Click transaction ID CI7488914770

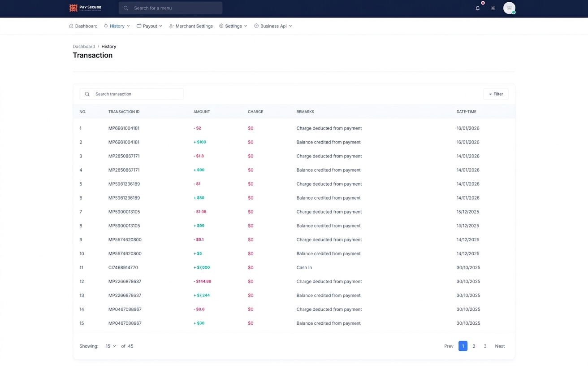(x=123, y=268)
